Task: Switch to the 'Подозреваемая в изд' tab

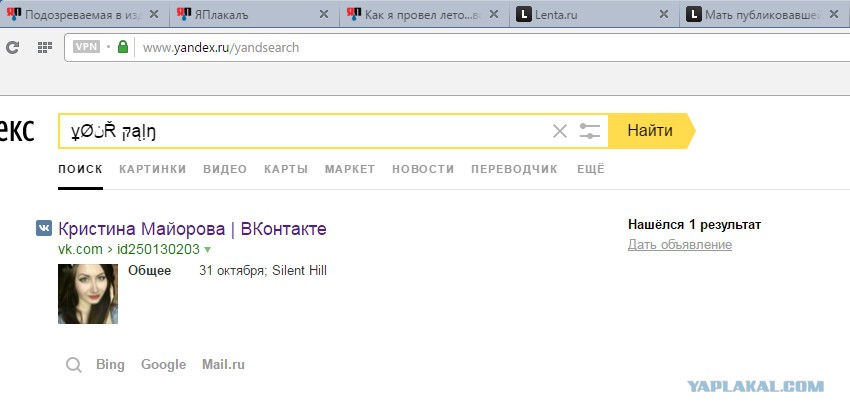Action: click(84, 15)
